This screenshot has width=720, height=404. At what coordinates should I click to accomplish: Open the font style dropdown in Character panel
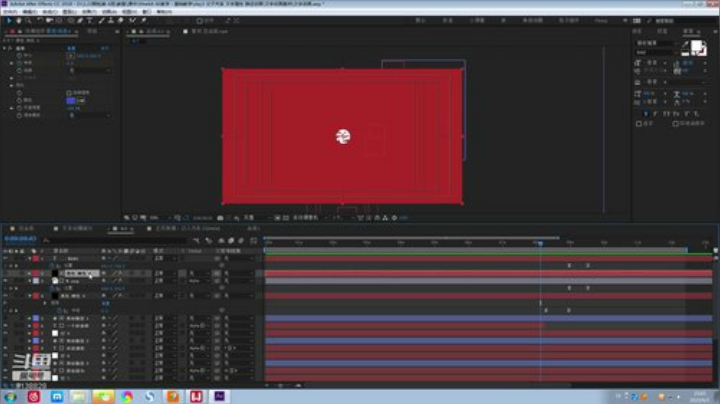(x=657, y=52)
